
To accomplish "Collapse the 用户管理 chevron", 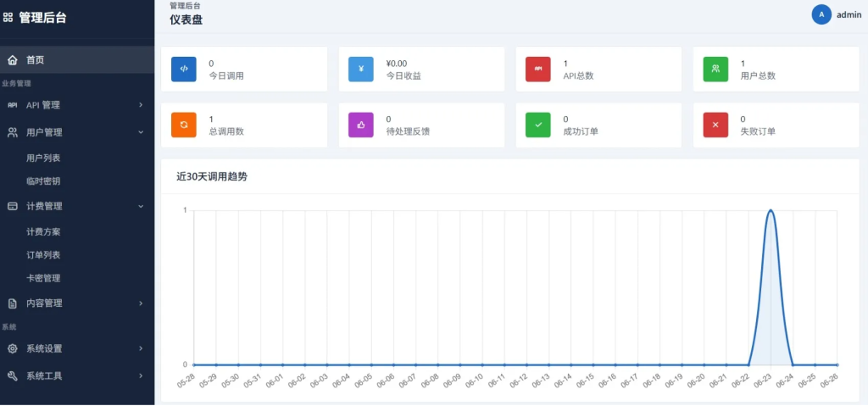I will tap(142, 132).
